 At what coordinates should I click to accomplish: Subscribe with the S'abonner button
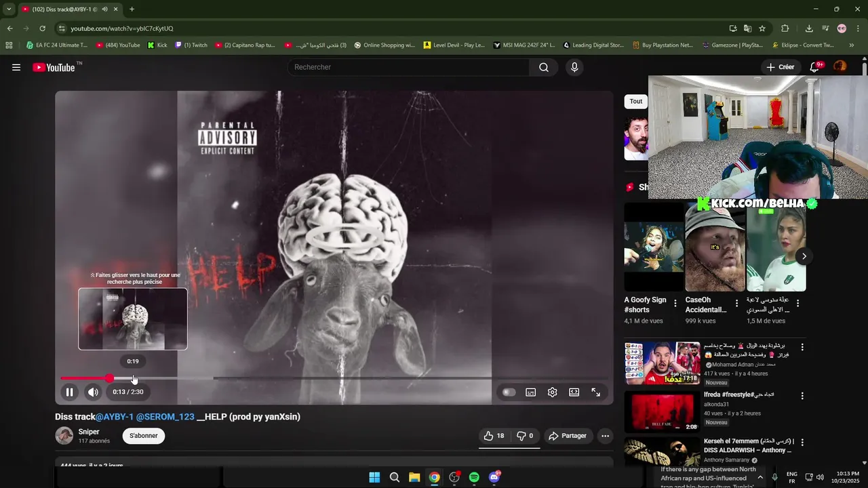(x=144, y=436)
